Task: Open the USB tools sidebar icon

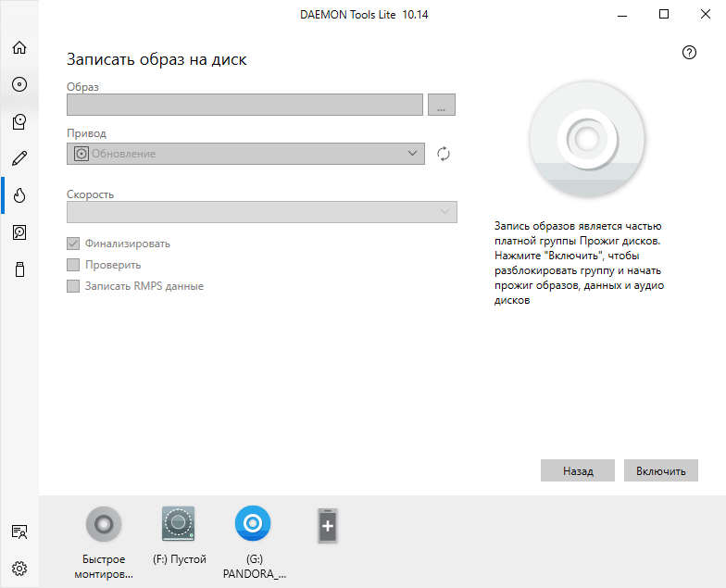Action: (19, 269)
